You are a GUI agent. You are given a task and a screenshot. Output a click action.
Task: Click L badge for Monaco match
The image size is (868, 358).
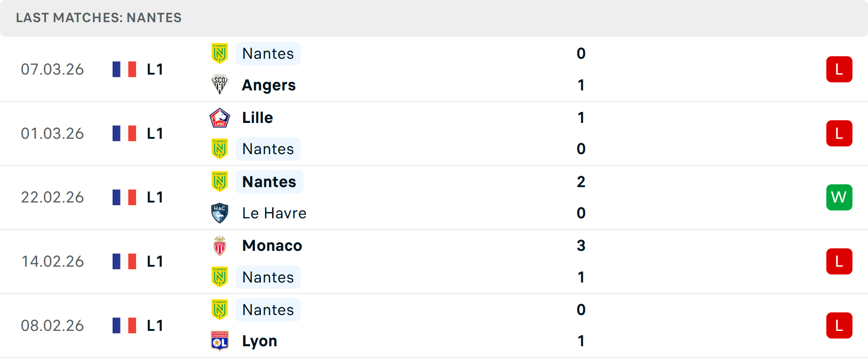point(839,261)
